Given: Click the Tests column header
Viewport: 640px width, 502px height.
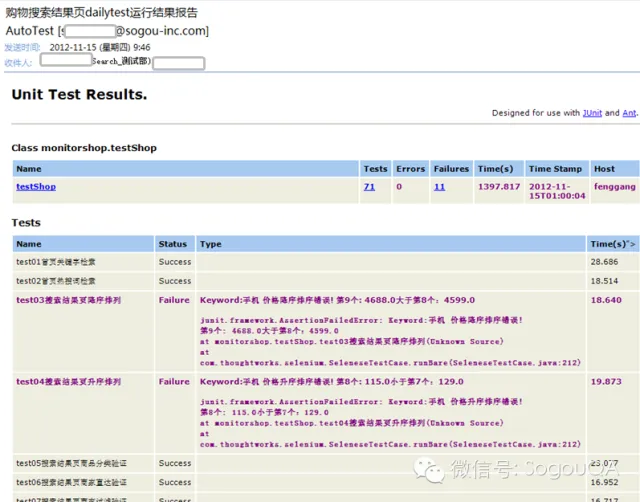Looking at the screenshot, I should point(376,169).
